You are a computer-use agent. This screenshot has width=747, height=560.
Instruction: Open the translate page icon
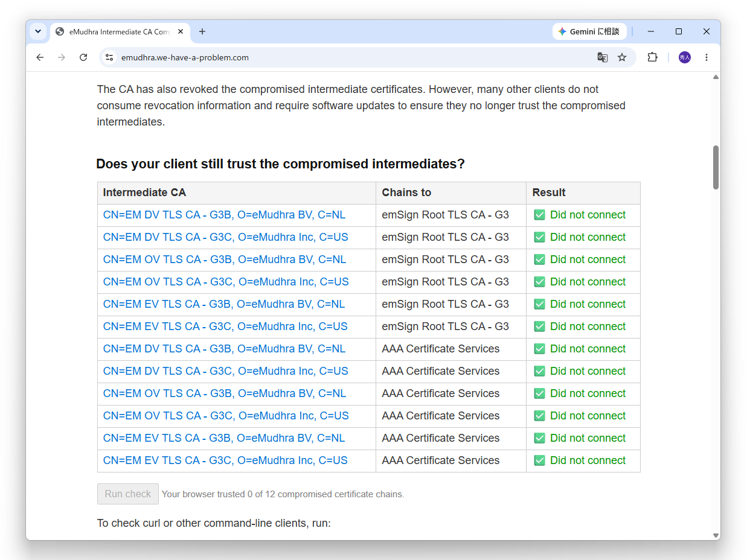point(602,57)
